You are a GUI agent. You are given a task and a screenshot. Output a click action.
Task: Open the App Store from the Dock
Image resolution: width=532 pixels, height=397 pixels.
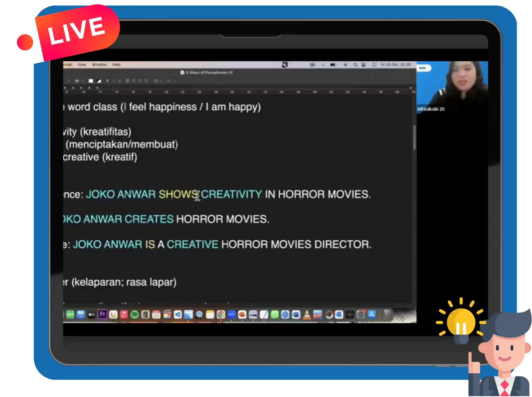tap(371, 314)
